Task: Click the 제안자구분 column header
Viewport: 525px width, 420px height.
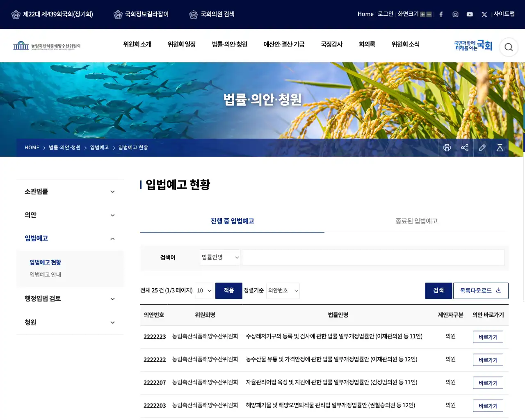Action: pyautogui.click(x=450, y=315)
